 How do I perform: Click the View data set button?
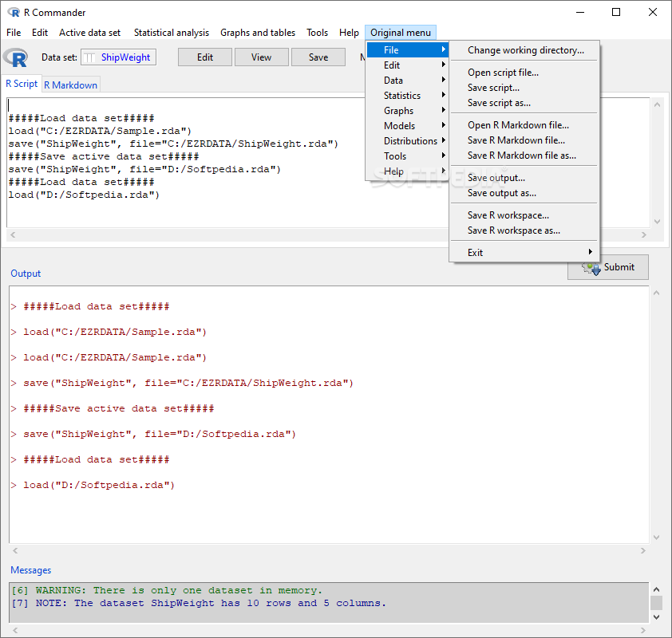click(262, 57)
